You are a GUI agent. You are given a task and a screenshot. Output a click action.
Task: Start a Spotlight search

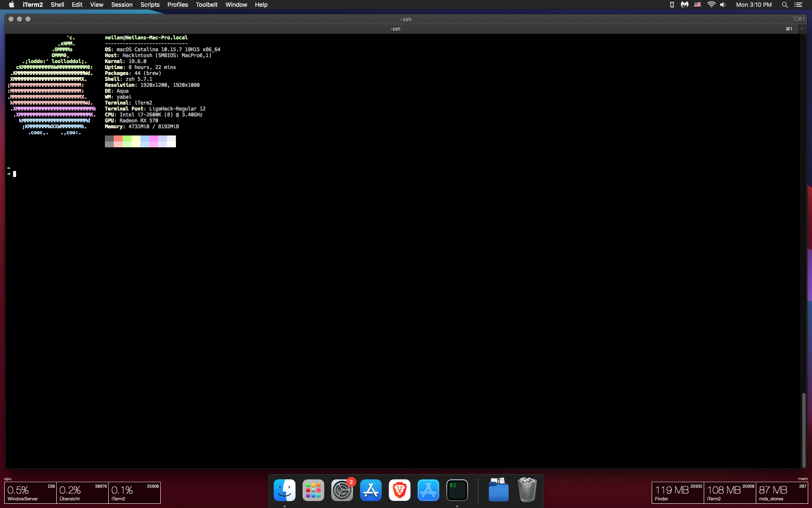[785, 5]
